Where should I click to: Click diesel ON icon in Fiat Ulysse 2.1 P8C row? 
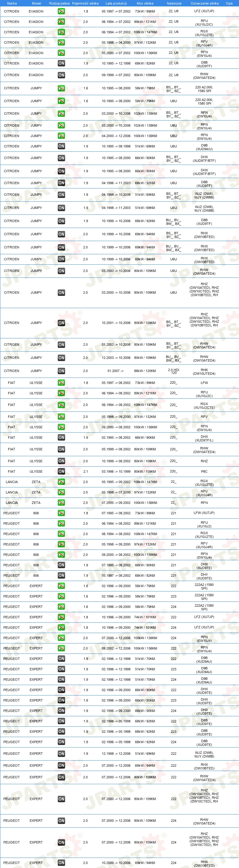61,471
